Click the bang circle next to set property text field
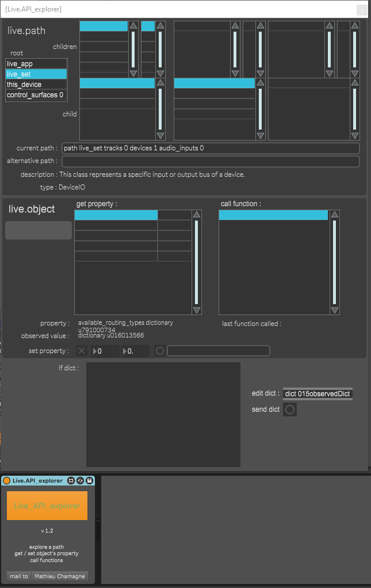Viewport: 371px width, 588px height. [159, 351]
